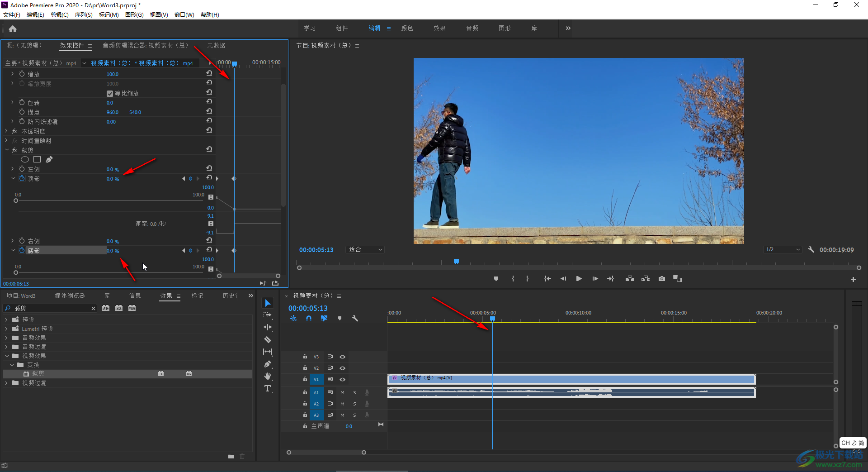Toggle Linked Selection in timeline
This screenshot has height=472, width=868.
pos(324,318)
